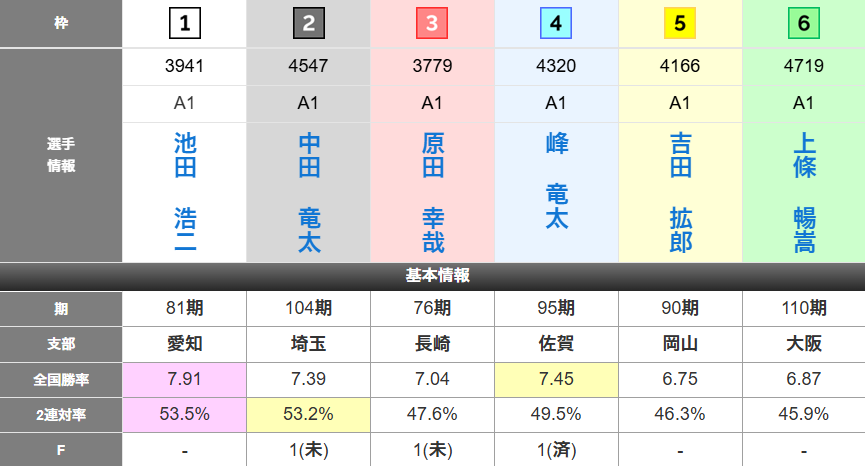Click registration number 3941
Viewport: 865px width, 466px height.
(185, 67)
